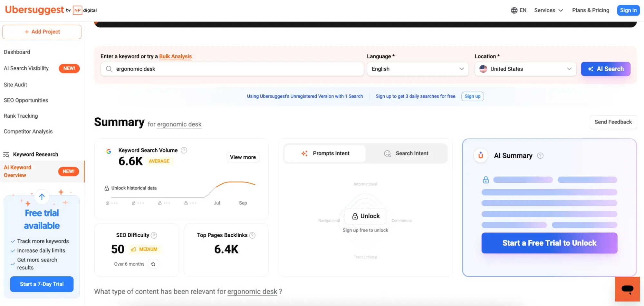644x306 pixels.
Task: Open the Bulk Analysis link
Action: [175, 56]
